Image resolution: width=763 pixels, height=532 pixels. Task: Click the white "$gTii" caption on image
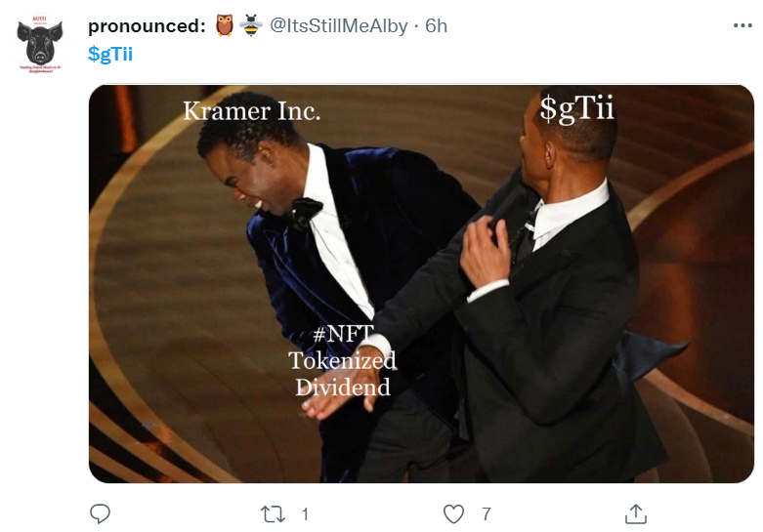576,108
